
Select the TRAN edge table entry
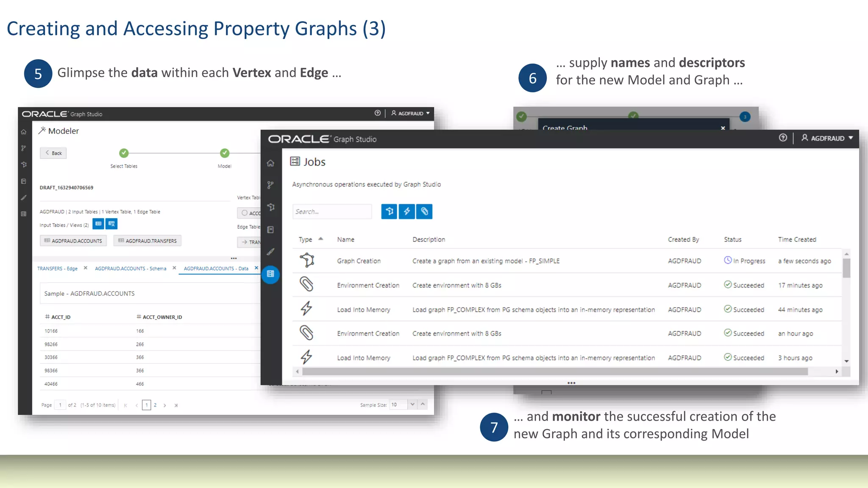[249, 242]
